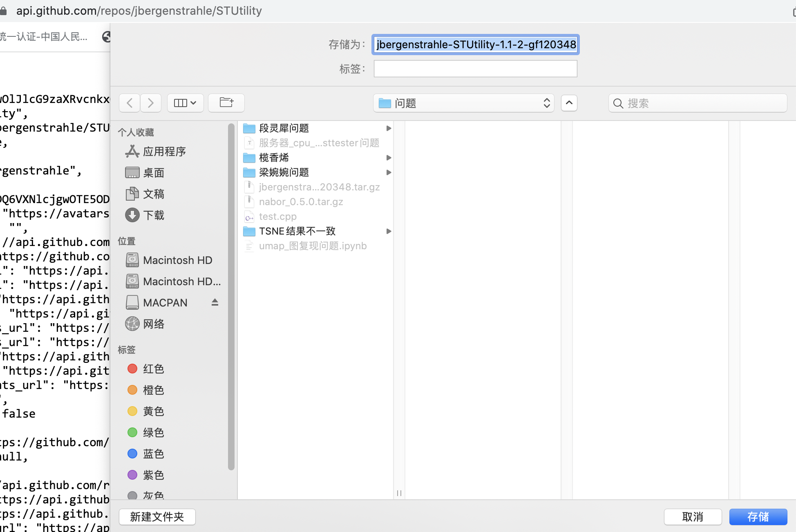Focus the 搜索 search field
Image resolution: width=796 pixels, height=532 pixels.
(x=698, y=103)
